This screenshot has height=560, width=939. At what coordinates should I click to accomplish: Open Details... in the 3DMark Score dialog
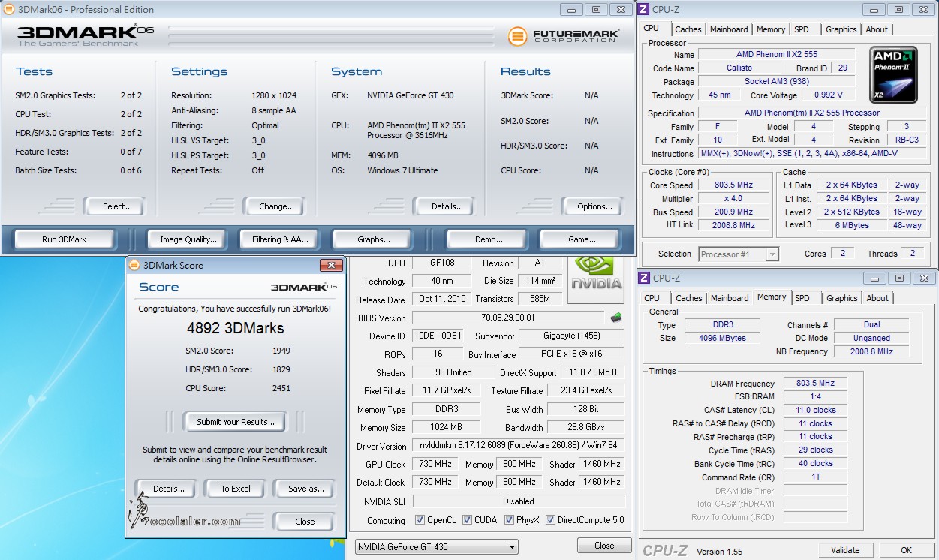tap(166, 489)
